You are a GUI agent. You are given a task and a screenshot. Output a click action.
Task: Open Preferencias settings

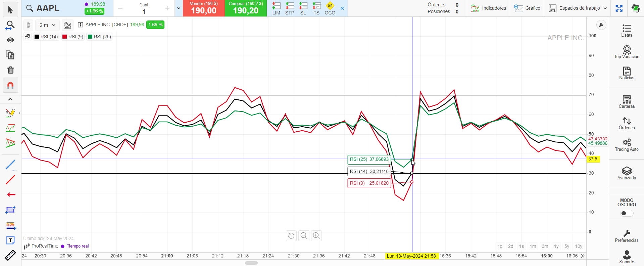(x=627, y=236)
